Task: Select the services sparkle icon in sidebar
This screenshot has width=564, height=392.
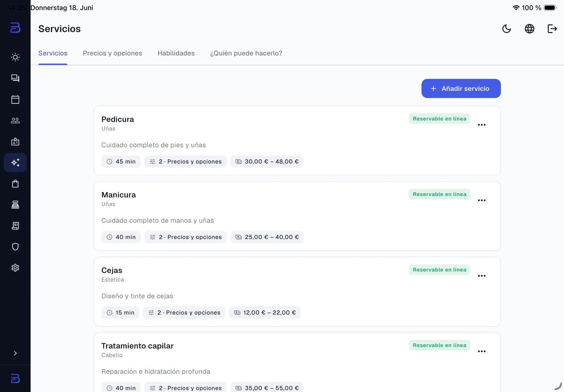Action: [x=15, y=163]
